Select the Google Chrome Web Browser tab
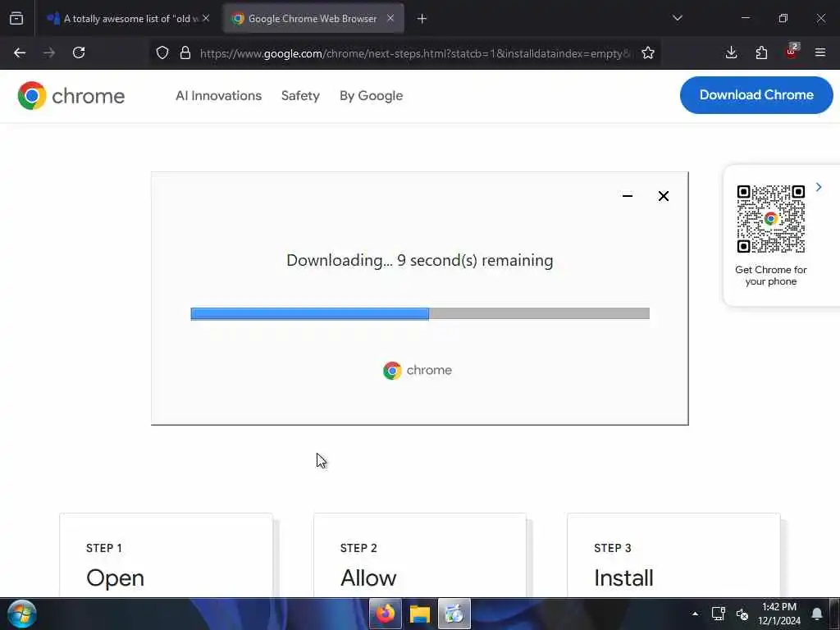Image resolution: width=840 pixels, height=630 pixels. 313,19
